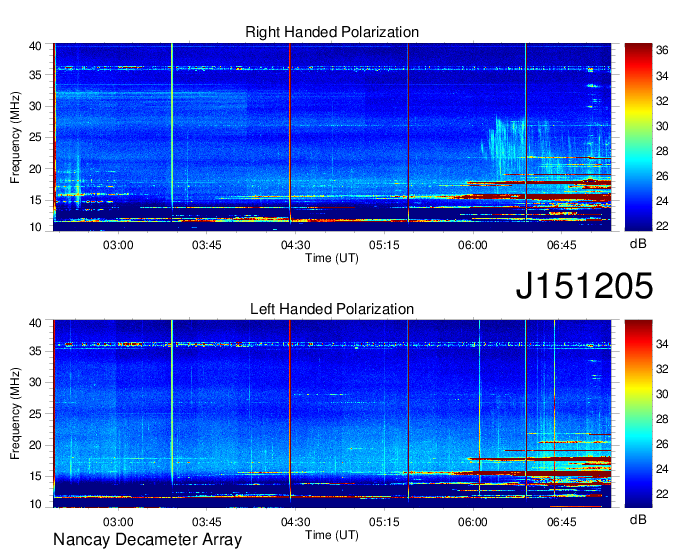The width and height of the screenshot is (680, 552).
Task: Click the 28 dB tick on Left Handed colorbar
Action: click(662, 419)
